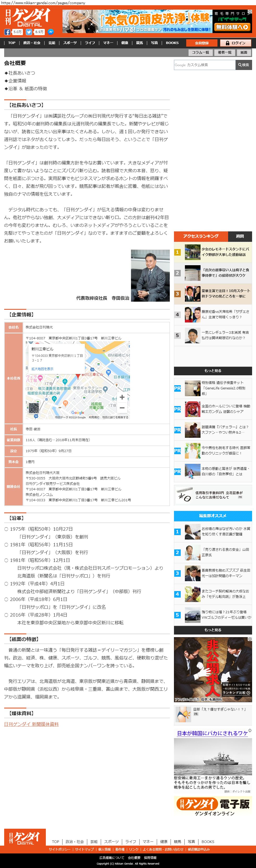Open footer 個人情報 link

(x=104, y=850)
